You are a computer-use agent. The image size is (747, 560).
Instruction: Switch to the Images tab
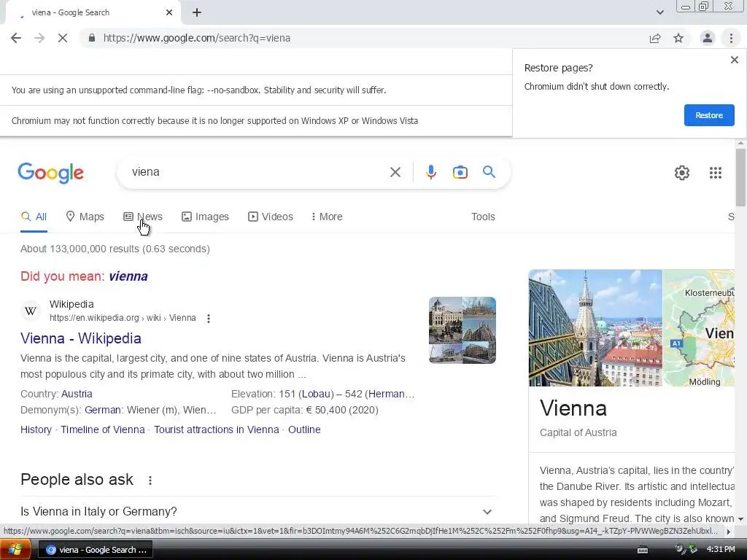click(x=205, y=217)
